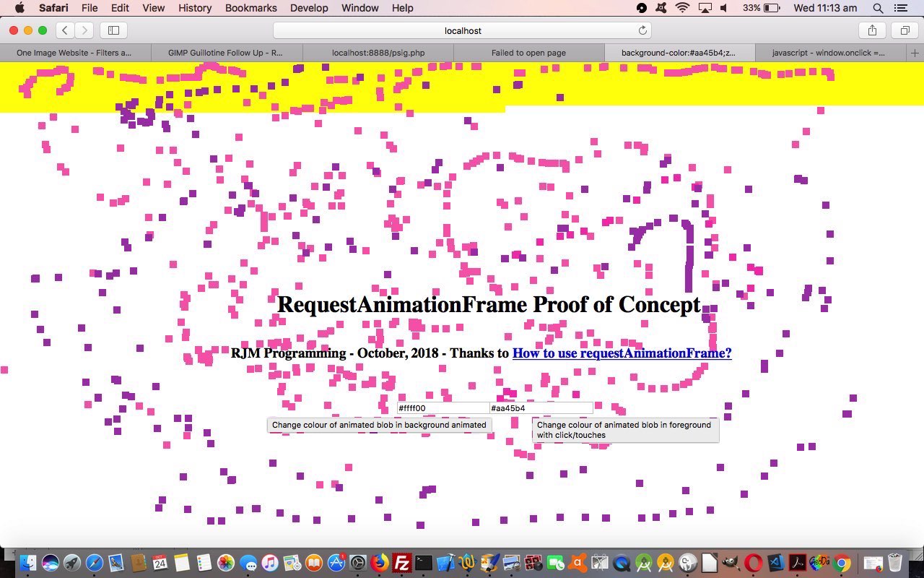Launch Siri from the Dock
Viewport: 924px width, 578px height.
click(x=51, y=562)
